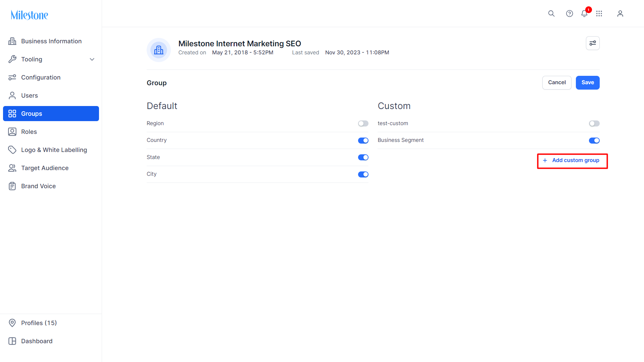Open user account profile icon
This screenshot has width=644, height=362.
[x=620, y=13]
